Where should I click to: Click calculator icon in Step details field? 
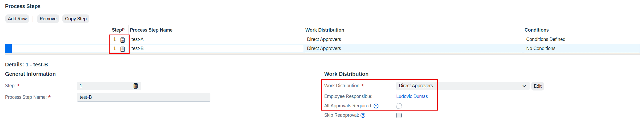[x=135, y=86]
